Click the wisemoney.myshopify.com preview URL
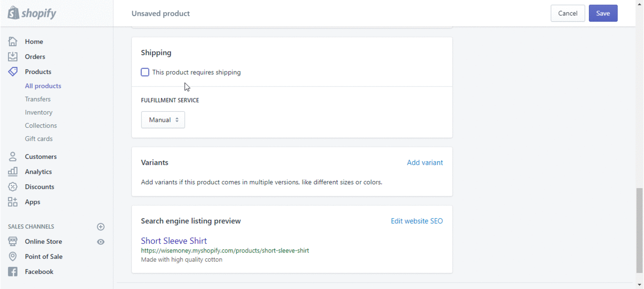Viewport: 644px width, 289px height. click(225, 251)
